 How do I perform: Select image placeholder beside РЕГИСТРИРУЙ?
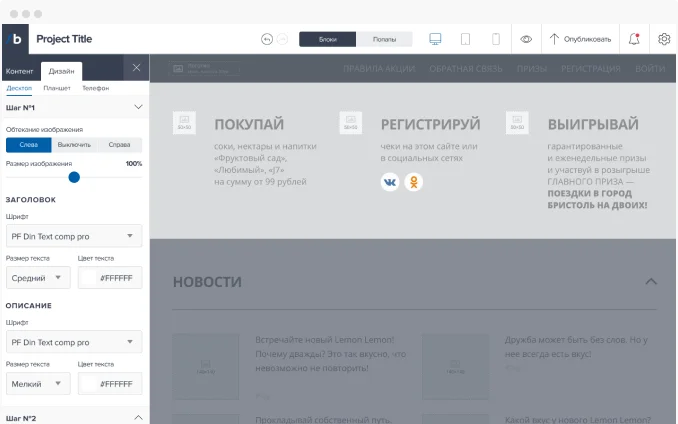point(351,123)
